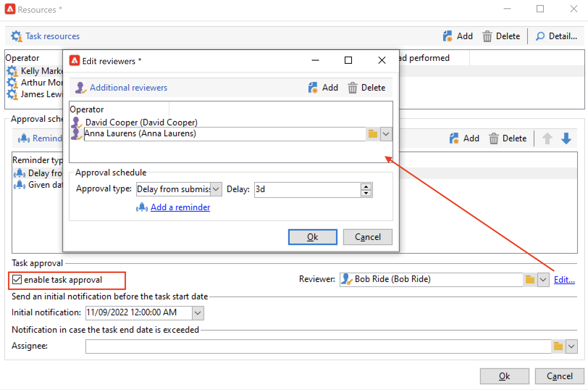Image resolution: width=588 pixels, height=390 pixels.
Task: Click Delete in Edit reviewers toolbar
Action: click(366, 88)
